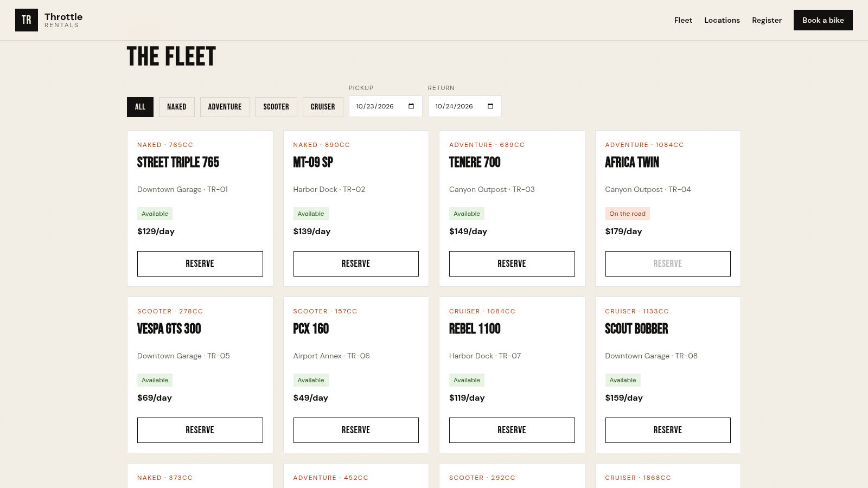Reserve the Vespa GTS 300
Viewport: 868px width, 488px height.
[x=200, y=430]
